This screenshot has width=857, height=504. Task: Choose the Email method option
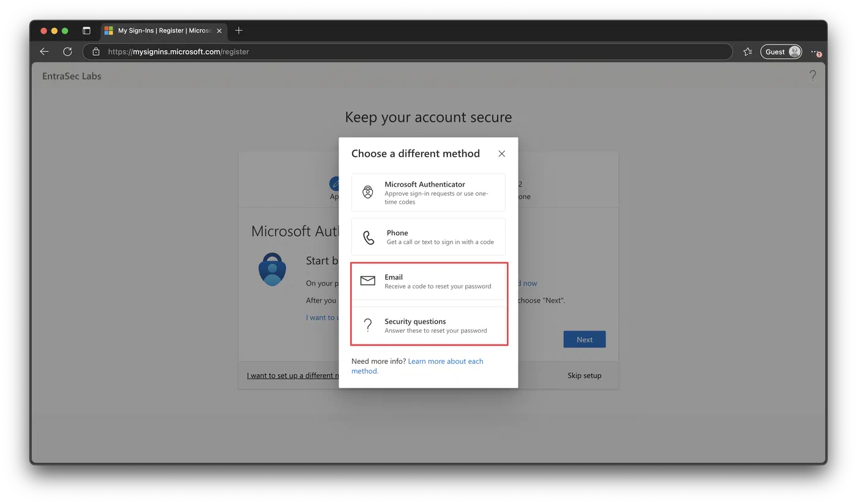coord(428,281)
